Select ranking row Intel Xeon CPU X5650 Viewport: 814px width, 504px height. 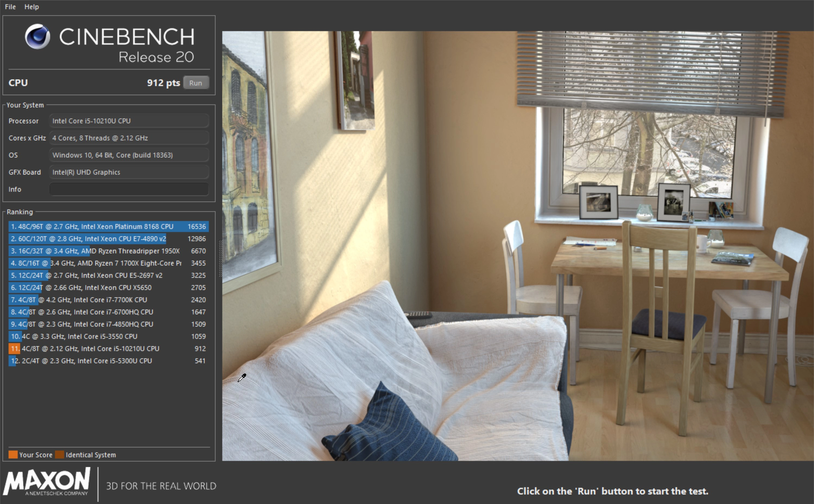(108, 287)
